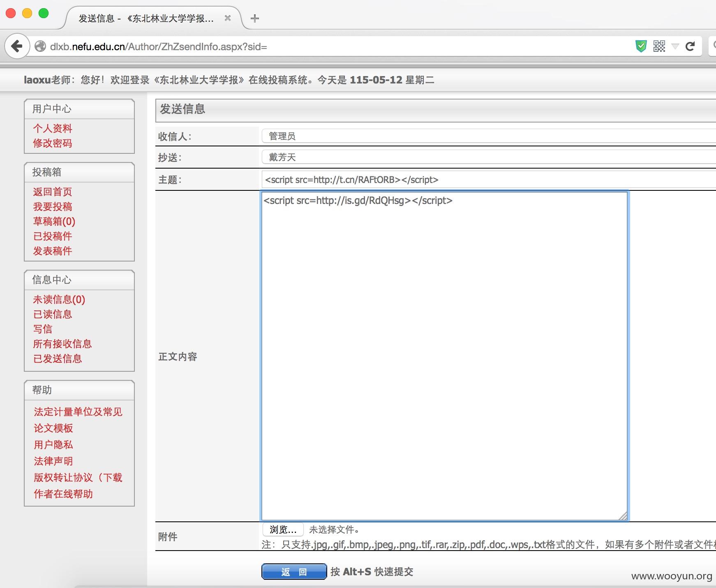Open 草稿箱(0) link
716x588 pixels.
pos(54,221)
